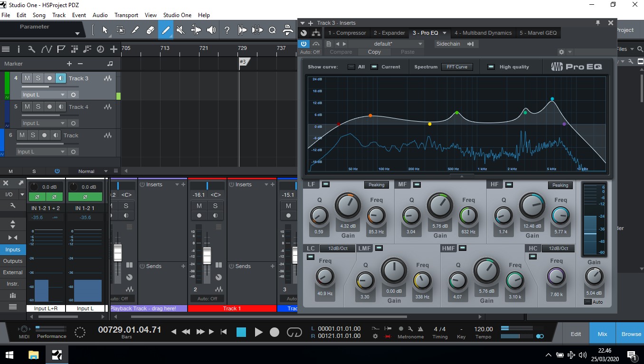The width and height of the screenshot is (644, 364).
Task: Switch to the 1 - Compressor insert tab
Action: 346,33
